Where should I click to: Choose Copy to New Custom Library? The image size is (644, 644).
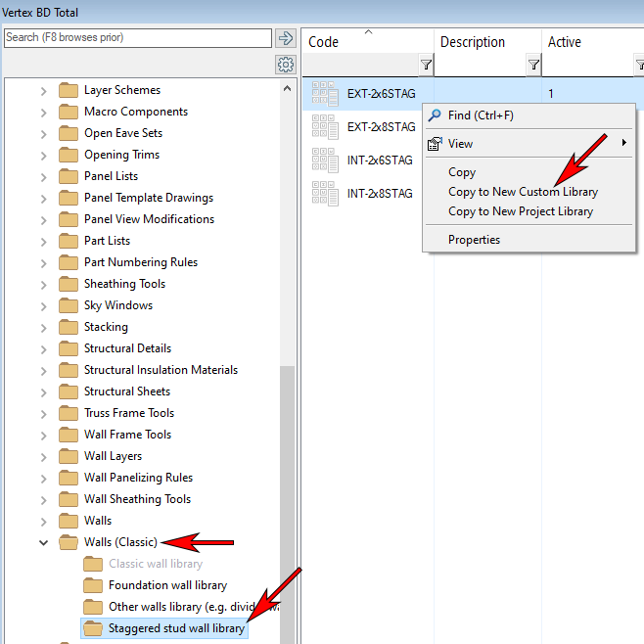pyautogui.click(x=523, y=192)
